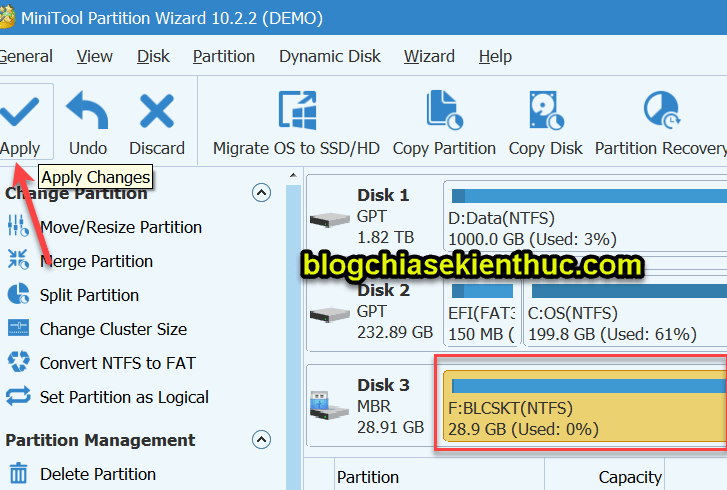Click the sidebar vertical scrollbar track
727x490 pixels.
(293, 336)
